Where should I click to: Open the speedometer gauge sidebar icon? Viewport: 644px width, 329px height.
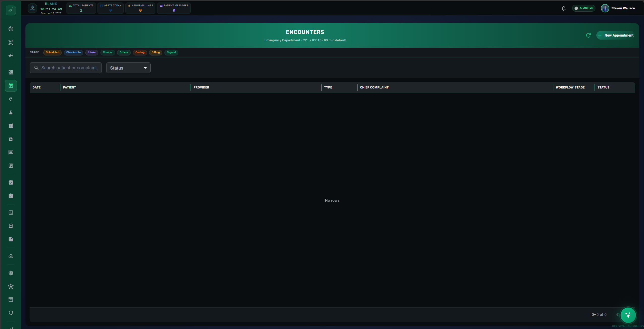[x=11, y=256]
